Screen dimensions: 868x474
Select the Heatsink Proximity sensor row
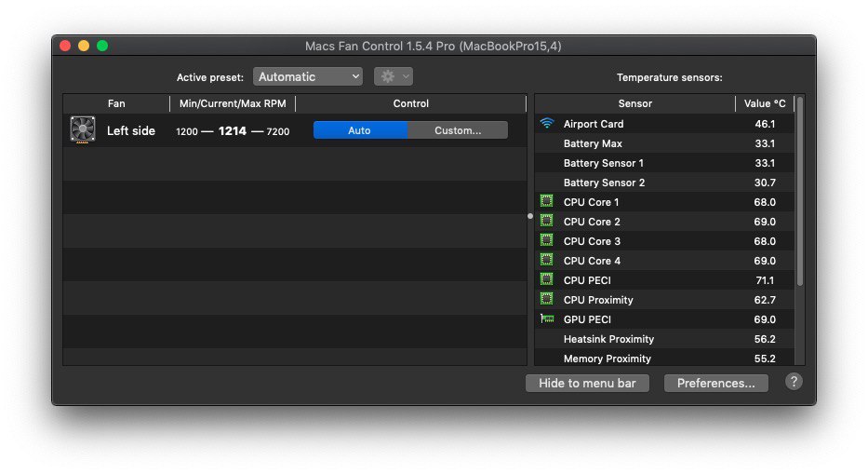click(664, 339)
